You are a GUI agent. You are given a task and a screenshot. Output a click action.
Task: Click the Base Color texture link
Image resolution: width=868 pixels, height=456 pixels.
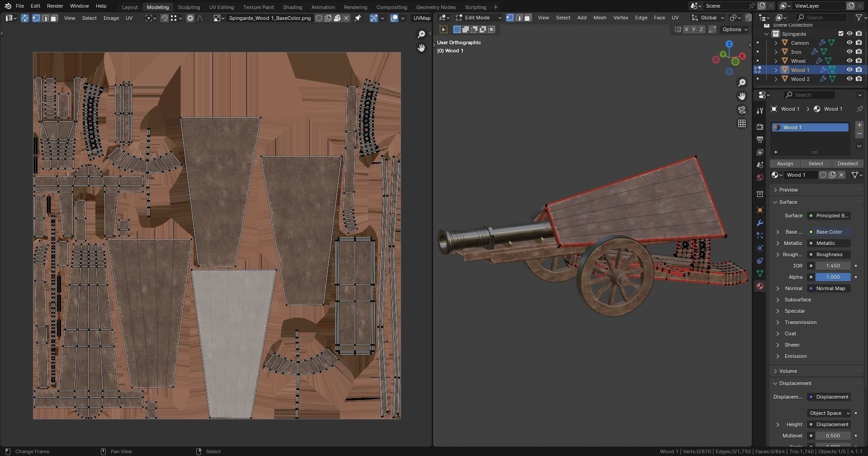click(829, 232)
